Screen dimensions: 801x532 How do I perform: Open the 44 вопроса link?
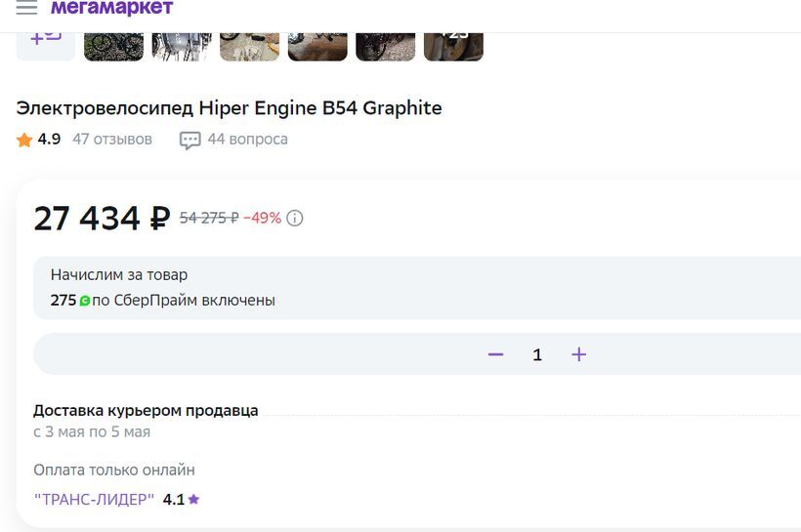(x=248, y=140)
